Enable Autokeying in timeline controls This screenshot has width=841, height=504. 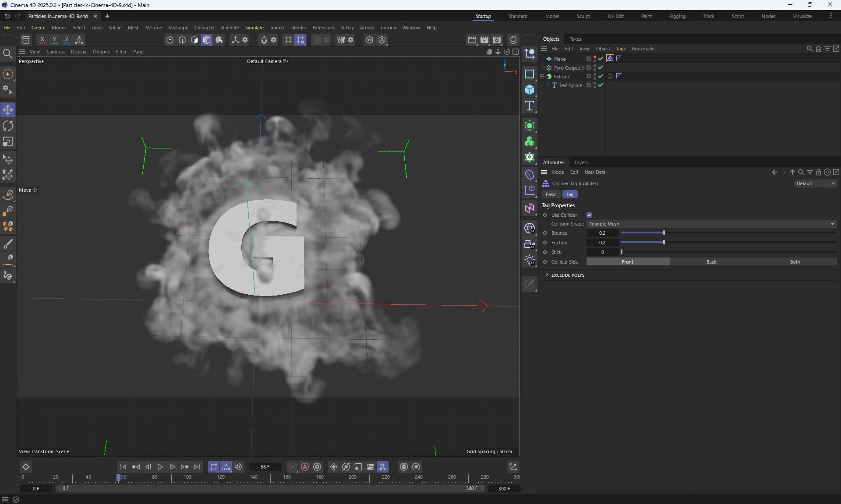tap(305, 467)
